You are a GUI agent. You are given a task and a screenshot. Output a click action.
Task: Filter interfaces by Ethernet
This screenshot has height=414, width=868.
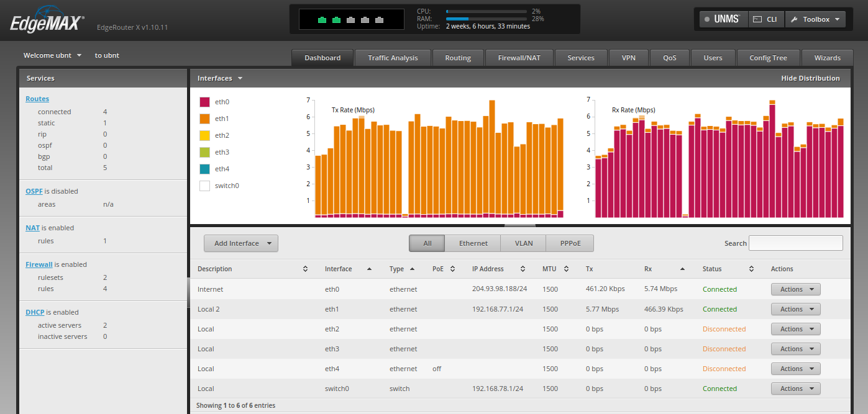click(x=473, y=243)
